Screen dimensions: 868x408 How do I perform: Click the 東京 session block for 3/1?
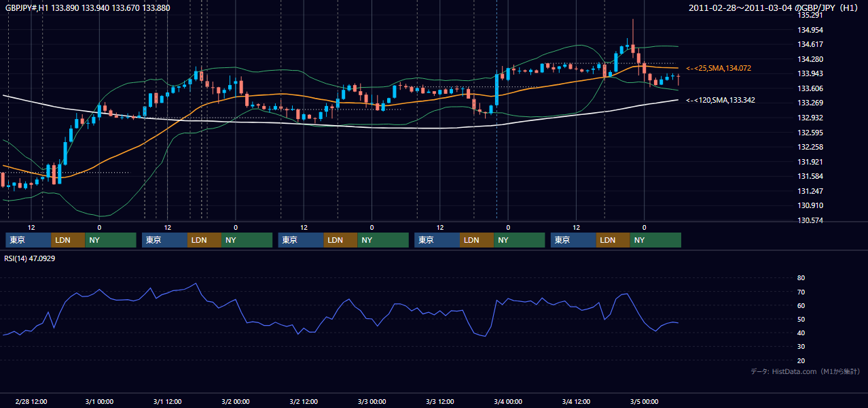pos(164,240)
